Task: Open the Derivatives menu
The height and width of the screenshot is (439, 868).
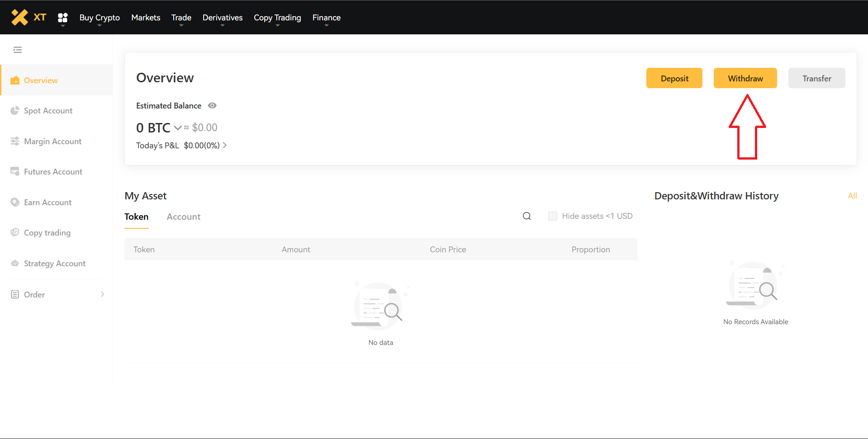Action: click(x=222, y=18)
